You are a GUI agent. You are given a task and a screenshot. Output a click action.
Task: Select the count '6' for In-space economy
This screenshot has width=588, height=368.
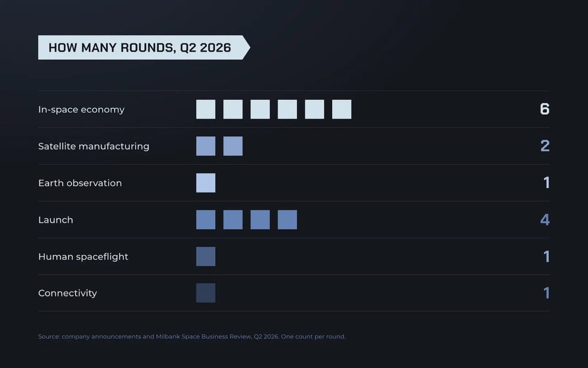click(x=545, y=109)
